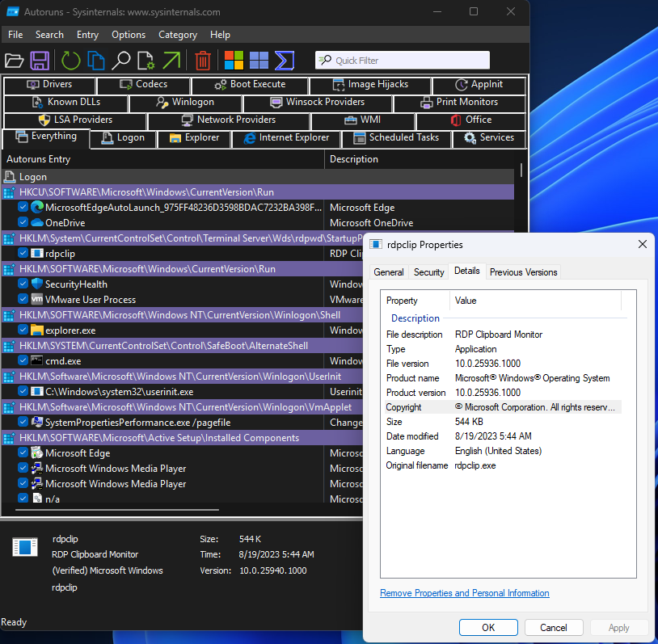Screen dimensions: 658x644
Task: Click the VMware User Process vm icon
Action: (x=37, y=299)
